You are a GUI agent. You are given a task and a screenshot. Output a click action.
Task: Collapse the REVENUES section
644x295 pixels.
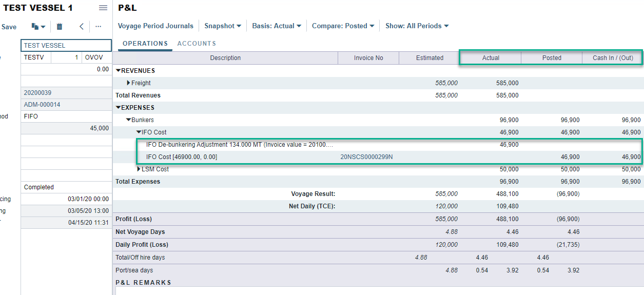(x=119, y=71)
